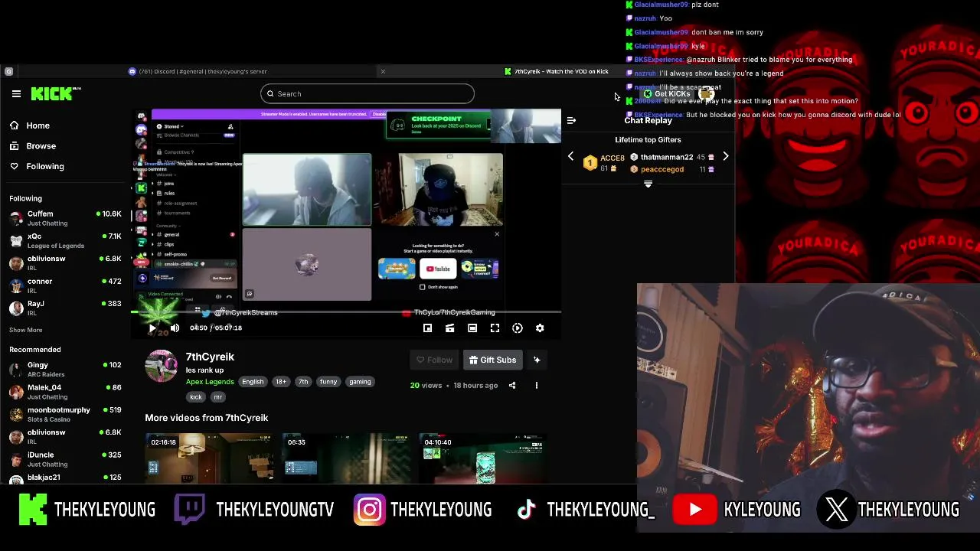This screenshot has height=551, width=980.
Task: Open video player settings gear
Action: click(x=540, y=328)
